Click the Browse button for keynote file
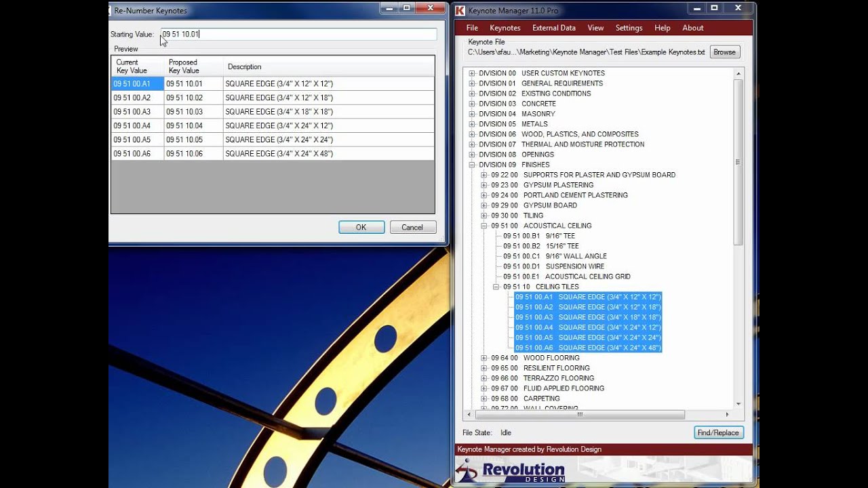This screenshot has width=868, height=488. tap(724, 52)
